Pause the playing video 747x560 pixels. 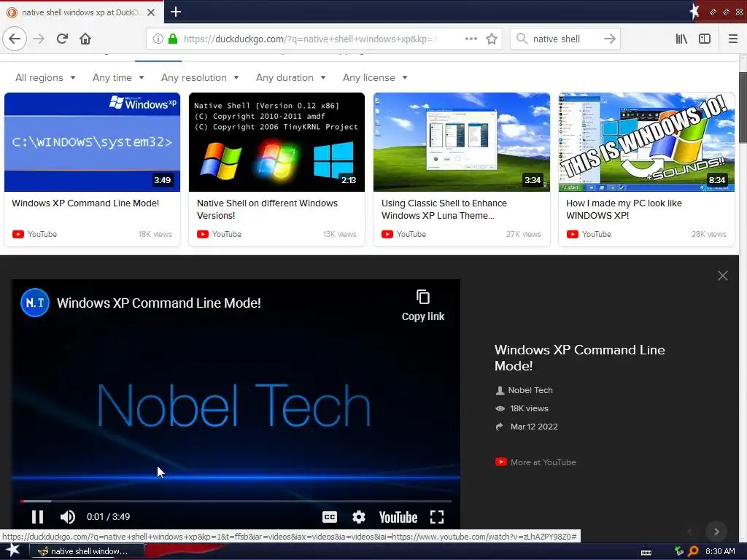pos(37,517)
